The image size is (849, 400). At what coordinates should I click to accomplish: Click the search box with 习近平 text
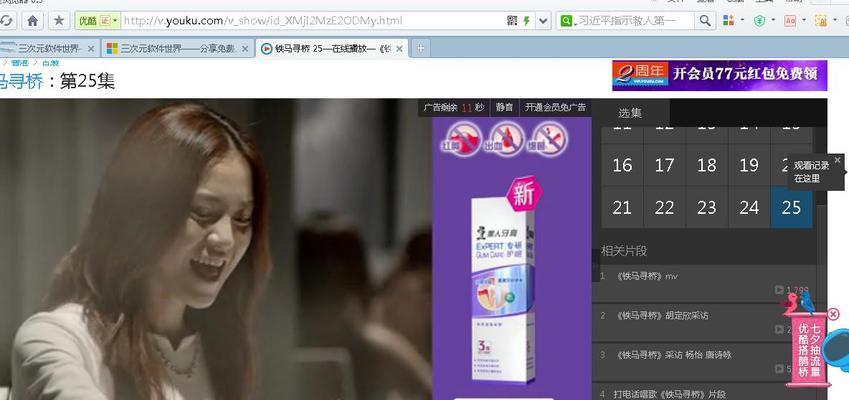(635, 21)
